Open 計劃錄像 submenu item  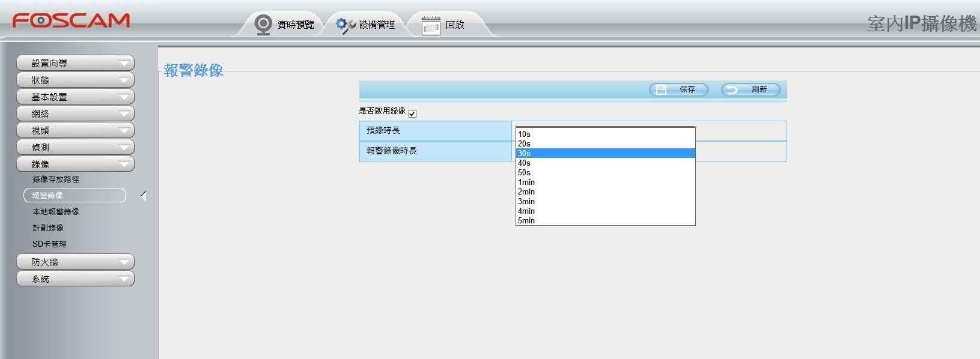[x=48, y=228]
